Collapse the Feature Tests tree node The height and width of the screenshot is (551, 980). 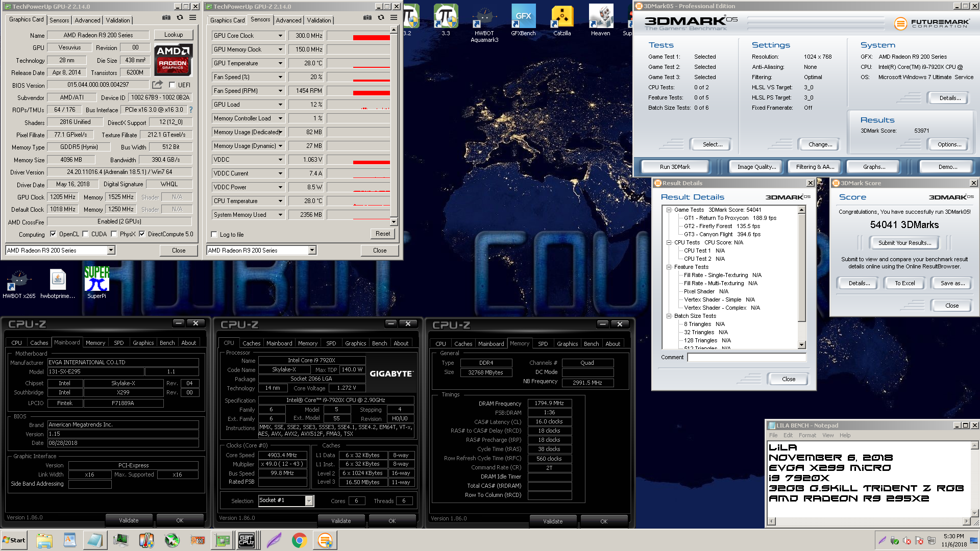669,267
